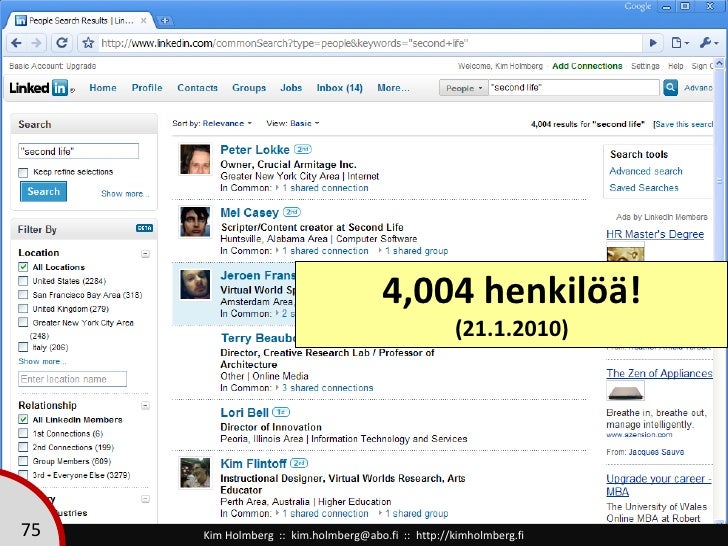Open the Jobs menu item
Viewport: 728px width, 546px height.
click(x=291, y=88)
